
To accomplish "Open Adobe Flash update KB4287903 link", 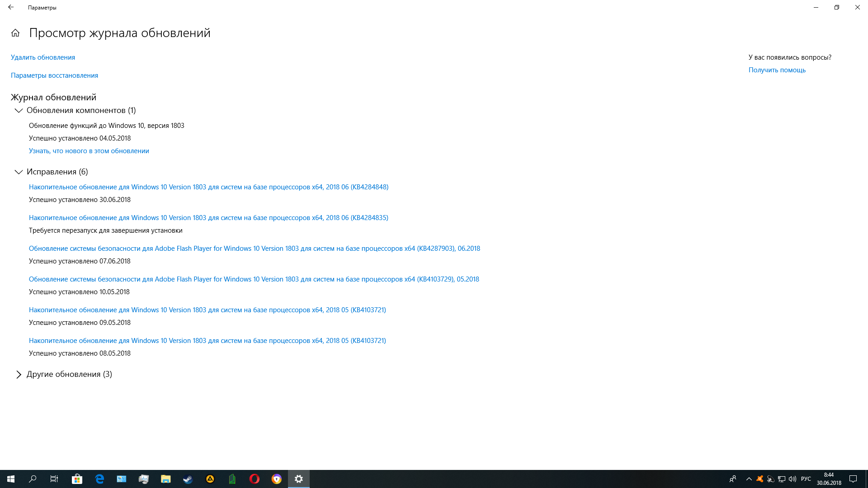I will [x=255, y=249].
